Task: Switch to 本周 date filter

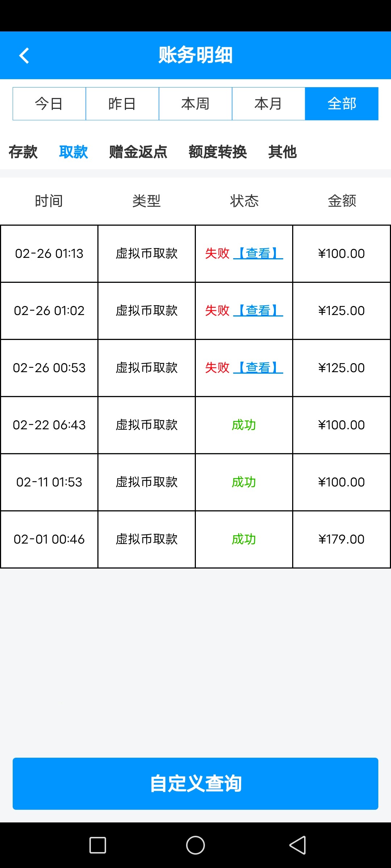Action: 195,104
